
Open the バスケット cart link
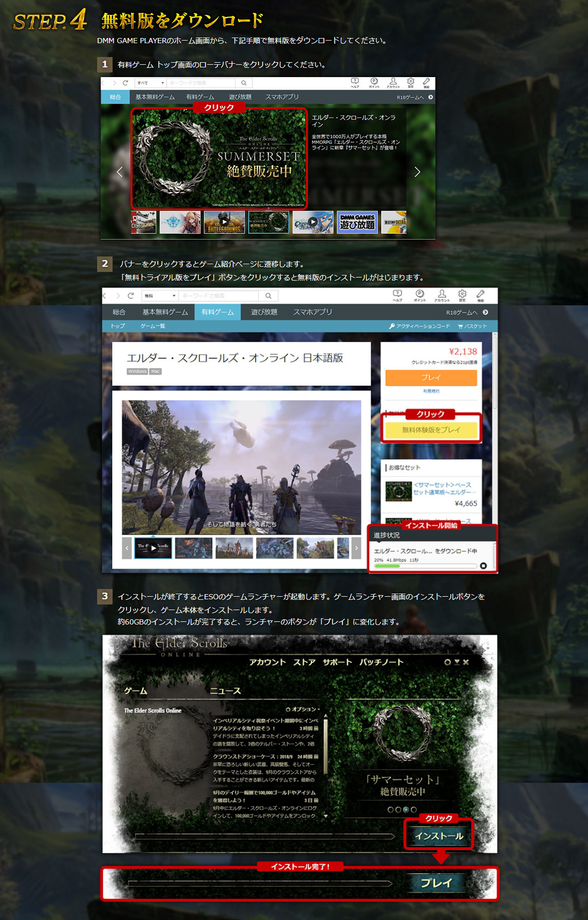coord(472,326)
